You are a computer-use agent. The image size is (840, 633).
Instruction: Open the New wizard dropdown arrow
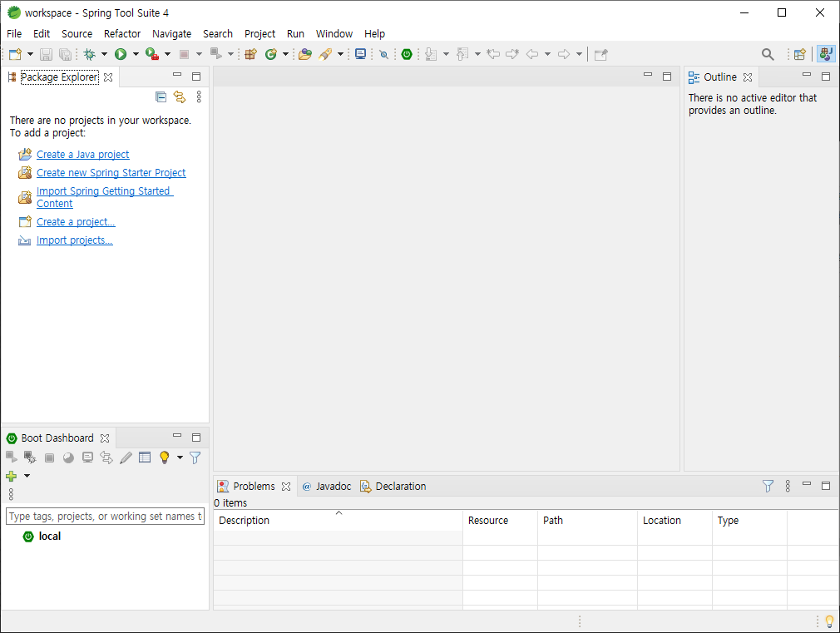(x=30, y=54)
